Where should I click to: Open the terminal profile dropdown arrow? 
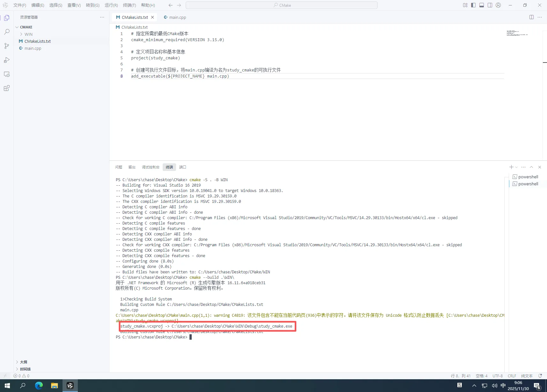point(516,167)
